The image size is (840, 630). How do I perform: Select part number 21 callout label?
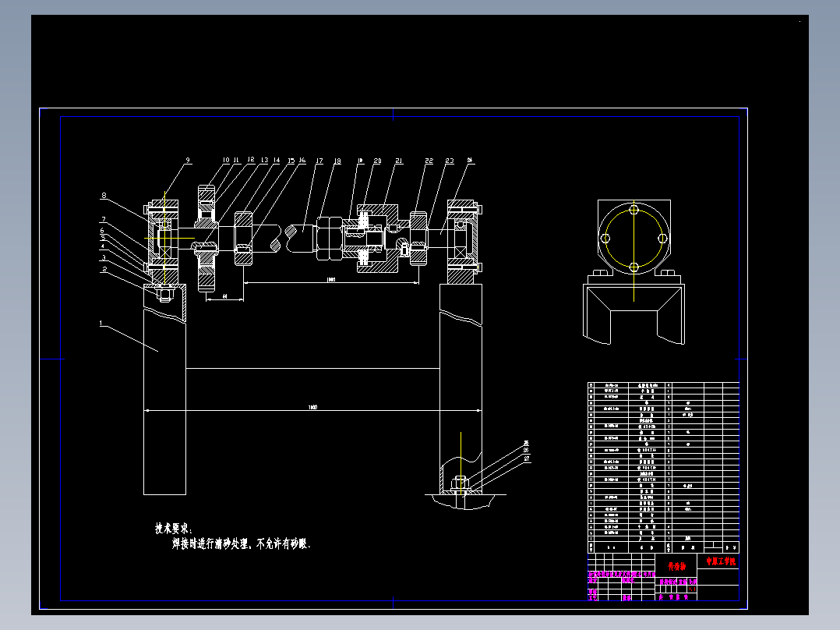(x=399, y=161)
